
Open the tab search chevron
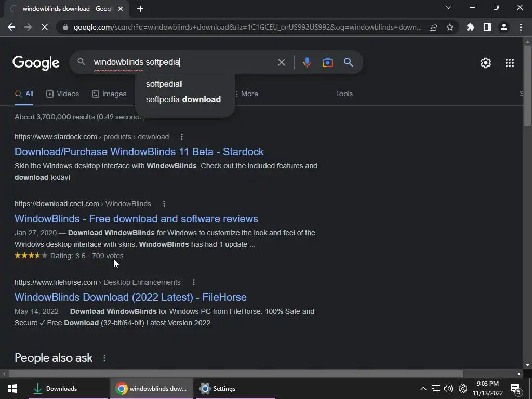(x=448, y=7)
